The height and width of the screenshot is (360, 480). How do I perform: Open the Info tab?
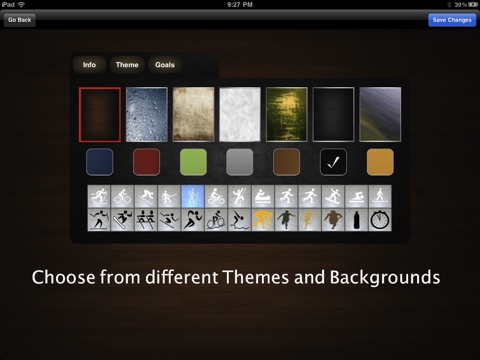[89, 65]
